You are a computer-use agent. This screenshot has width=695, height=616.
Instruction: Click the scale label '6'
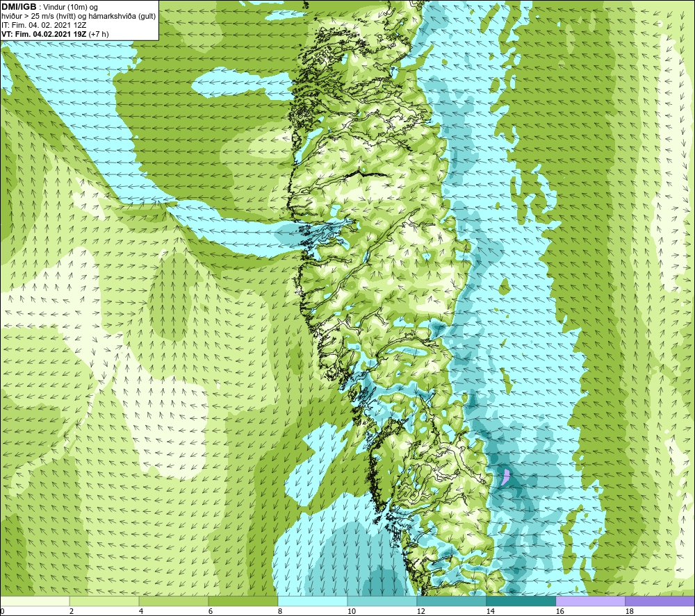tap(211, 612)
